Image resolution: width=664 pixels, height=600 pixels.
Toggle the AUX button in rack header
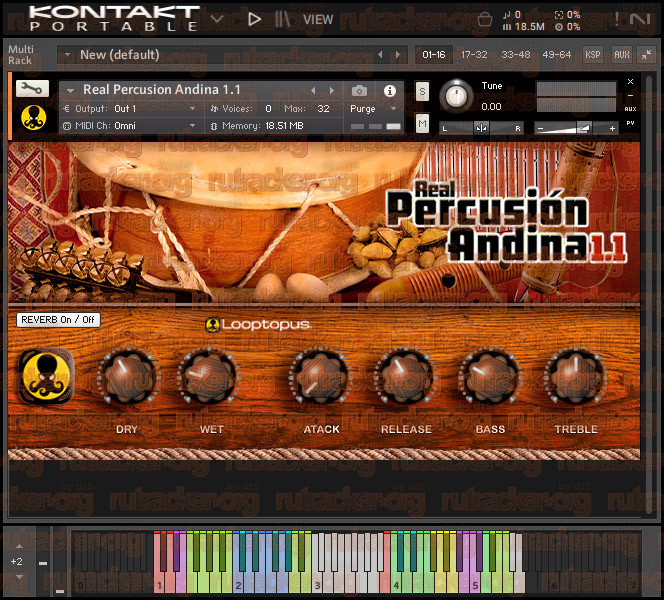click(x=622, y=55)
